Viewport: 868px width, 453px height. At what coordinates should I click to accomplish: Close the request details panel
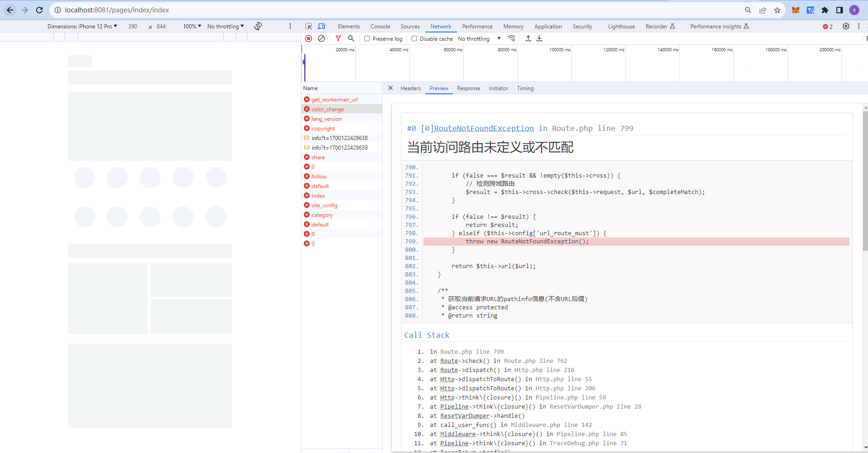pyautogui.click(x=391, y=88)
